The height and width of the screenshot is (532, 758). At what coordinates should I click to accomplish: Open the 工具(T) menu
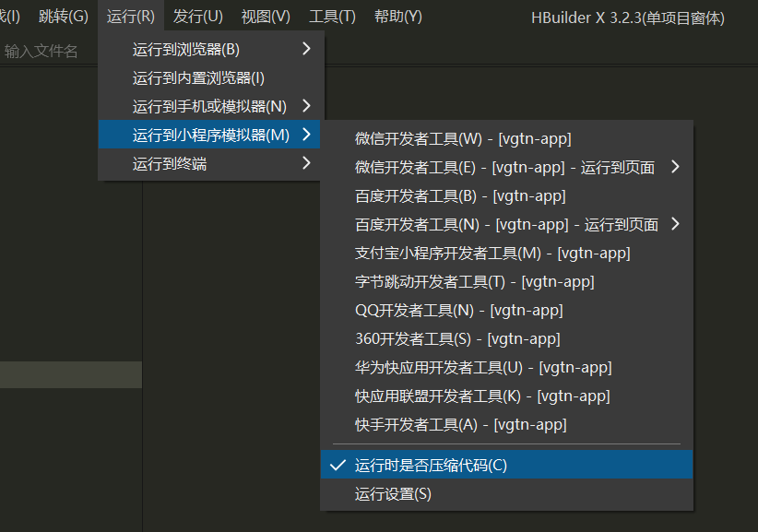[x=332, y=16]
